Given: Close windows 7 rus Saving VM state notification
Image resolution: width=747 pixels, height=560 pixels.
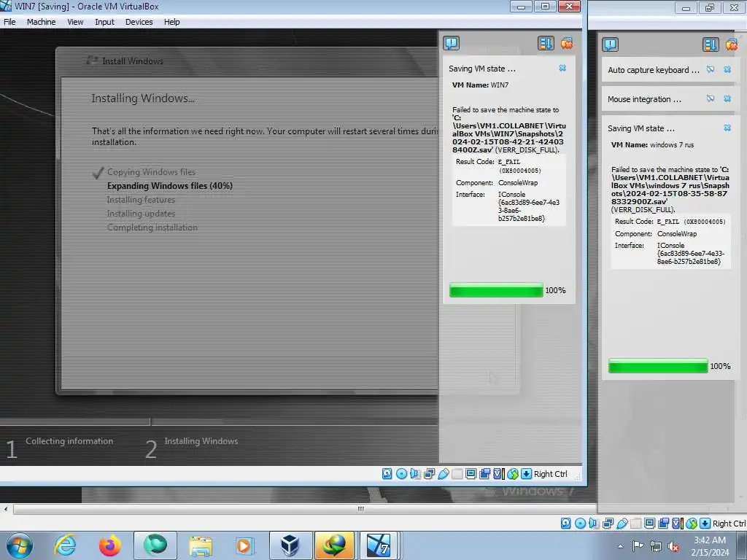Looking at the screenshot, I should tap(727, 128).
